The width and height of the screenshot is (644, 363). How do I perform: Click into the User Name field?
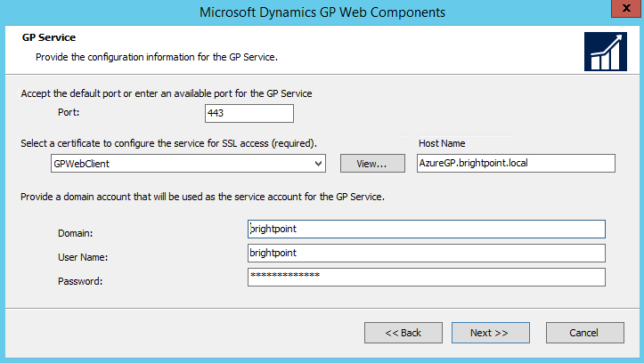pos(427,254)
